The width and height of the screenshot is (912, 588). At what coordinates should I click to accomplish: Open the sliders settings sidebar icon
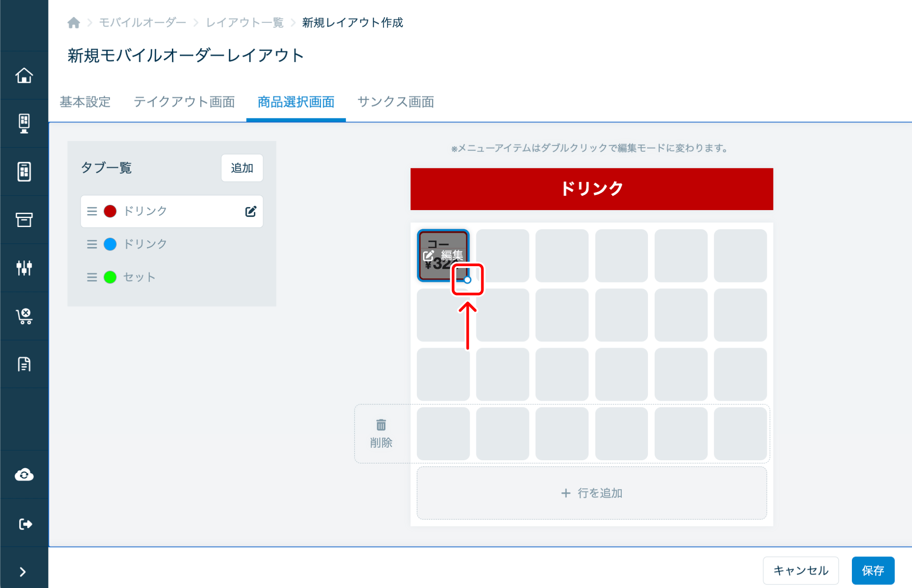tap(24, 268)
